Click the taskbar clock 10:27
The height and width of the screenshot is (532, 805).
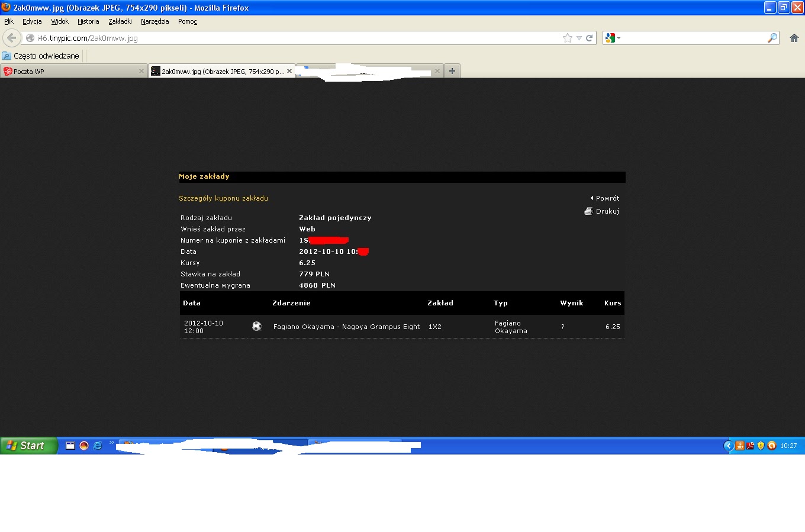[788, 446]
